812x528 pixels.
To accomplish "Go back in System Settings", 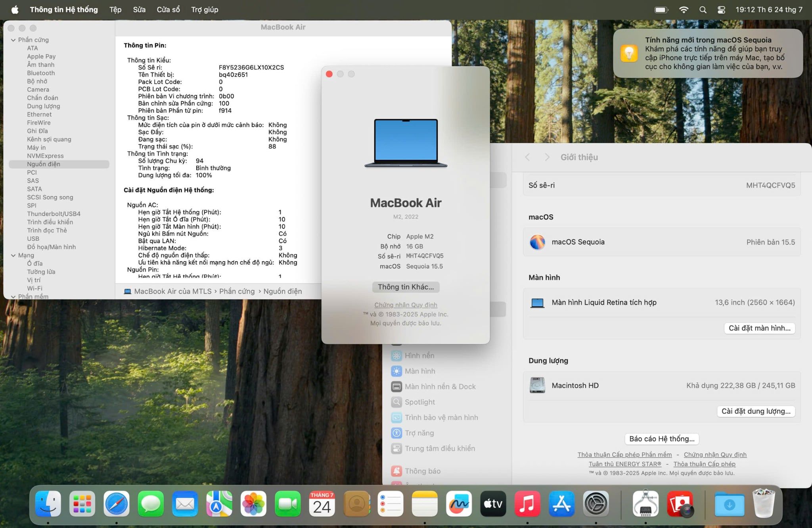I will [x=527, y=157].
